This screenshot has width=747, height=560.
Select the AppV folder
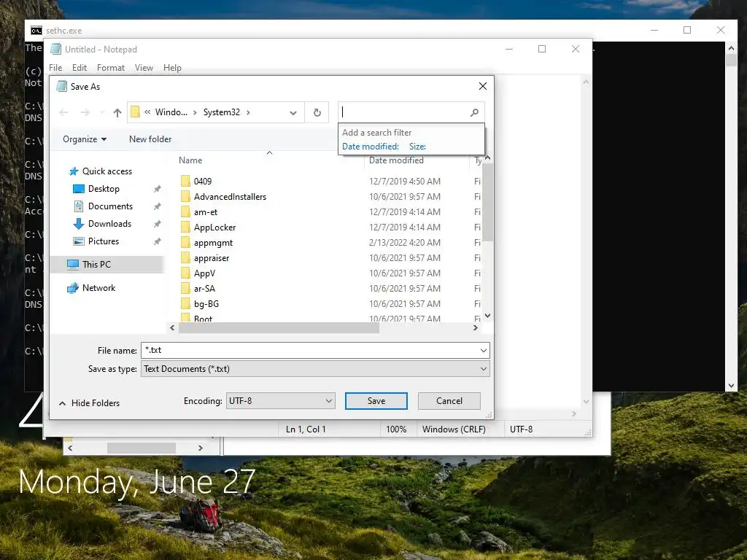(x=204, y=273)
